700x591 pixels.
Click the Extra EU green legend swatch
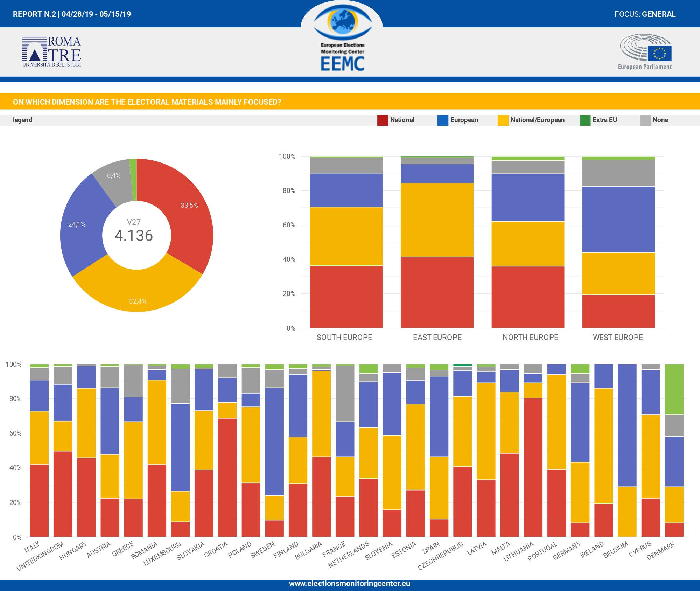(x=585, y=120)
